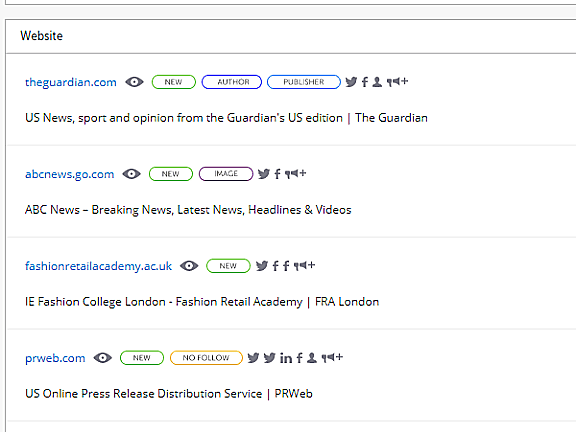This screenshot has width=576, height=432.
Task: Open Twitter icon for abcnews.go.com
Action: tap(264, 173)
